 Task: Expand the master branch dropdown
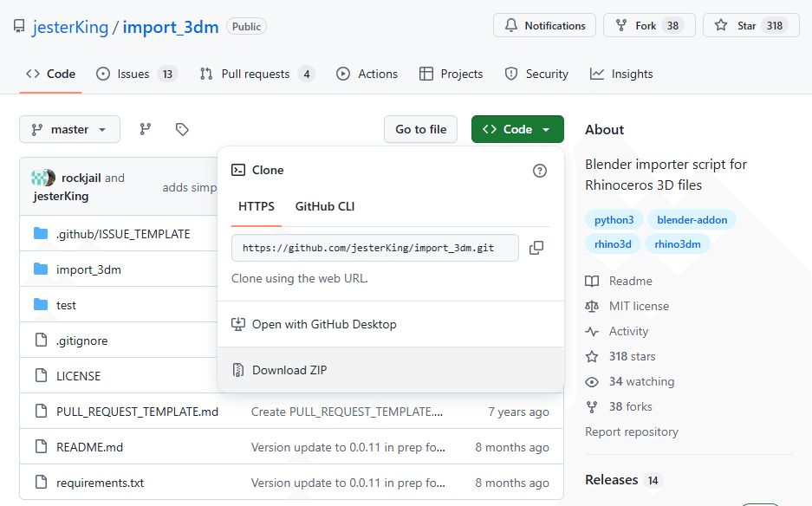(69, 129)
